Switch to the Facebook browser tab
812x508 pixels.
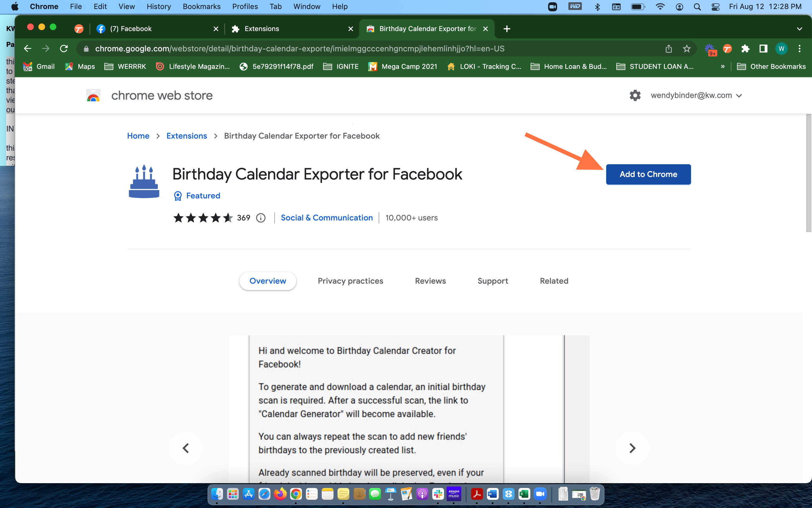[x=157, y=29]
